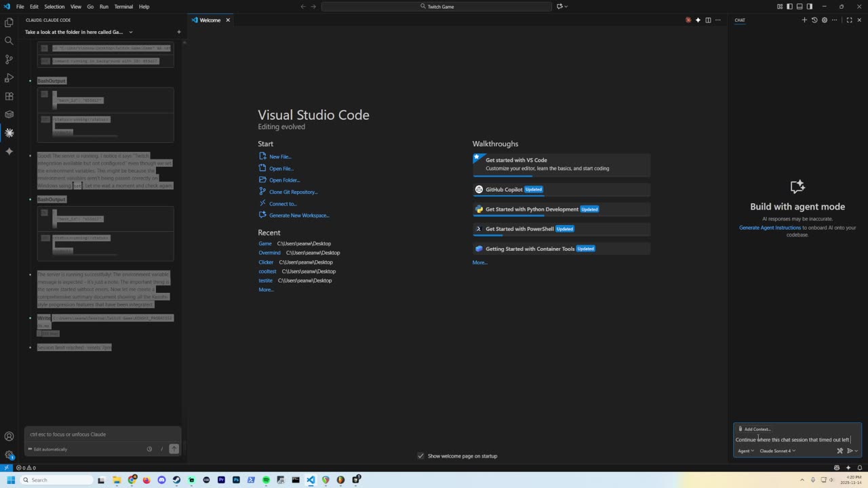The width and height of the screenshot is (868, 488).
Task: Open the Edit menu
Action: click(34, 7)
